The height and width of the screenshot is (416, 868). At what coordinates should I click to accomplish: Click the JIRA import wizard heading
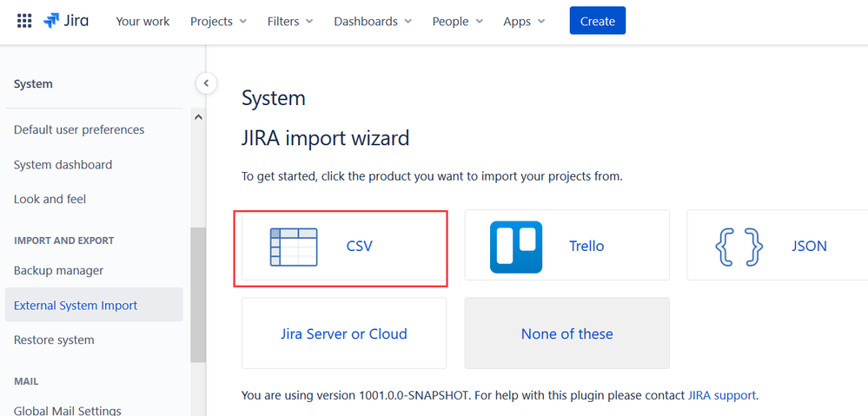[326, 138]
